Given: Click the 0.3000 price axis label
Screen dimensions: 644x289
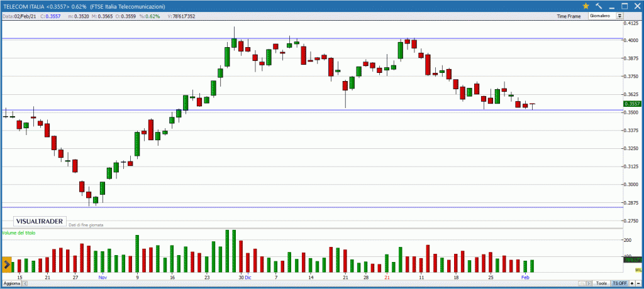Looking at the screenshot, I should (632, 185).
